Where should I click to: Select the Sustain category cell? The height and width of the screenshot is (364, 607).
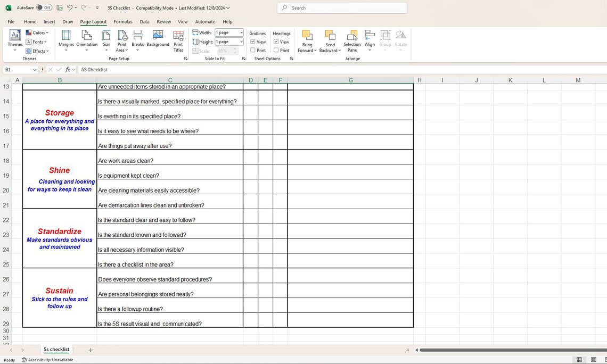pos(60,298)
